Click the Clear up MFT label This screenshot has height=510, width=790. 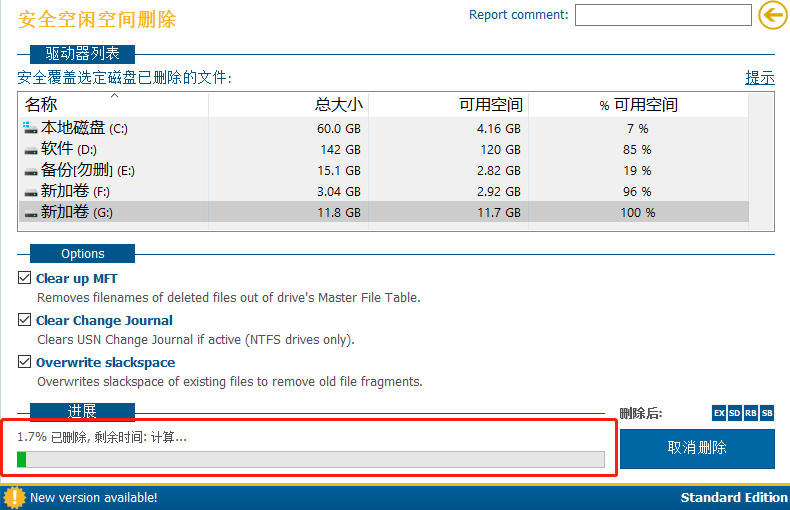[x=77, y=278]
